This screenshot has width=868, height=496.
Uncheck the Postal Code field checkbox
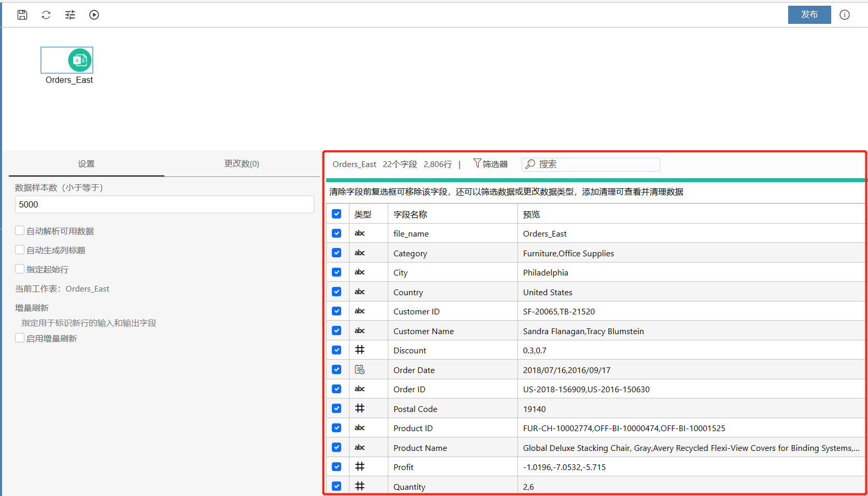tap(337, 408)
